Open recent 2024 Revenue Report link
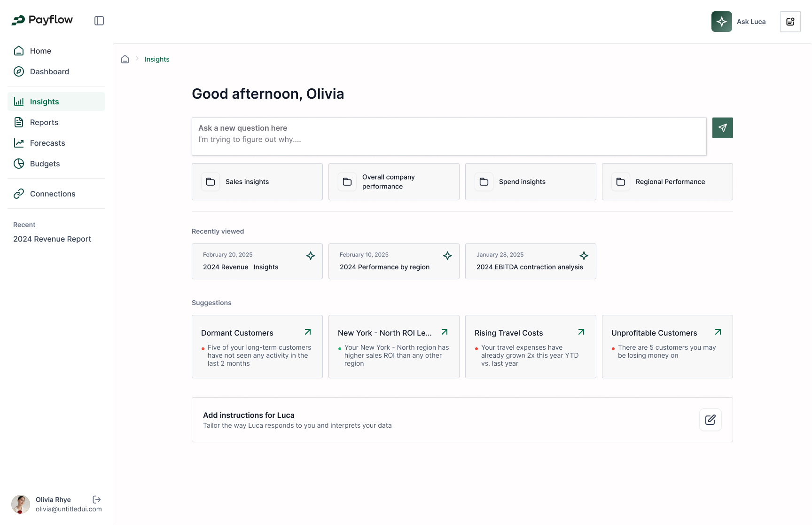Viewport: 812px width, 525px height. click(x=52, y=239)
